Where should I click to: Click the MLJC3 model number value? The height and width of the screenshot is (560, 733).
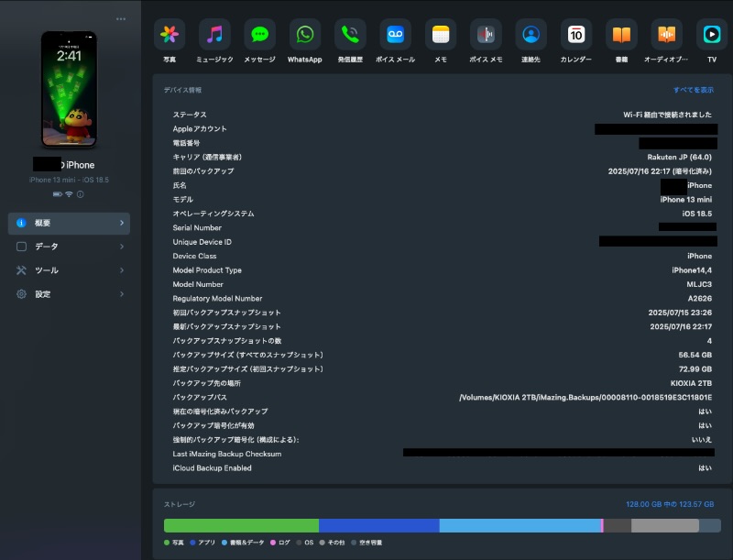click(699, 284)
